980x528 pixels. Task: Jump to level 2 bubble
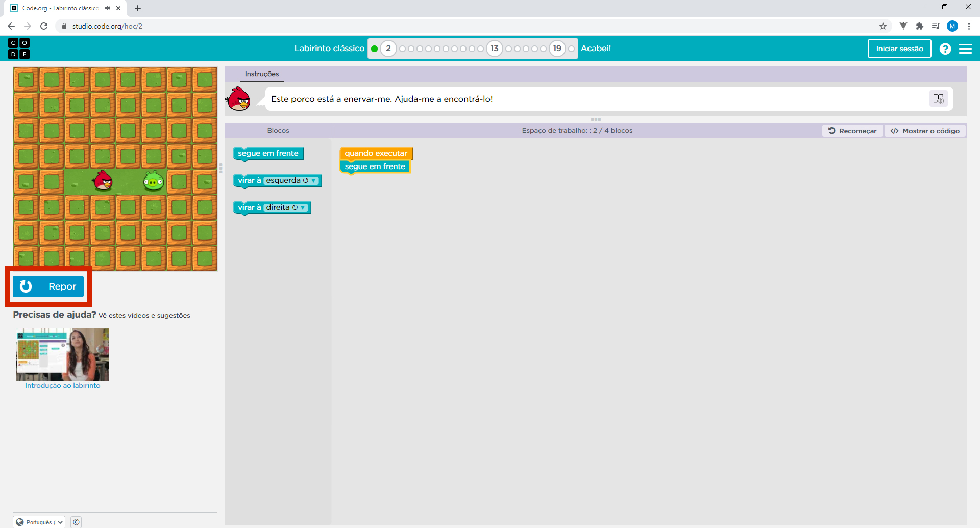pyautogui.click(x=388, y=49)
